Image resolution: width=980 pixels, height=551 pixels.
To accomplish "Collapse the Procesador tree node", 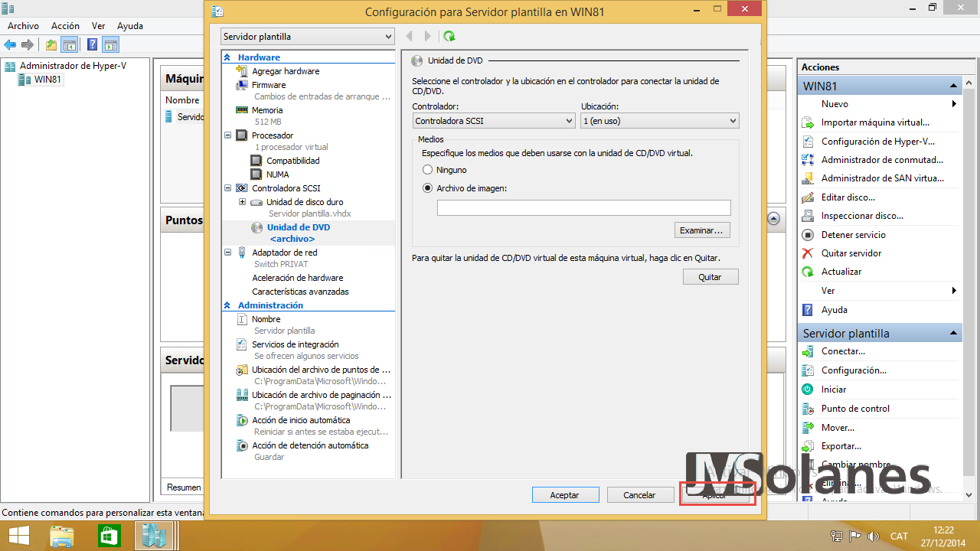I will click(x=228, y=135).
